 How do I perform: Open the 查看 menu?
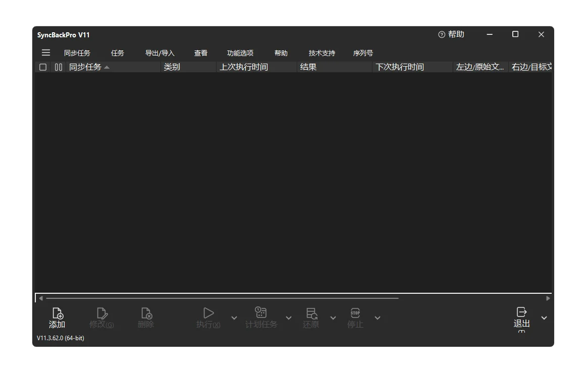point(200,54)
